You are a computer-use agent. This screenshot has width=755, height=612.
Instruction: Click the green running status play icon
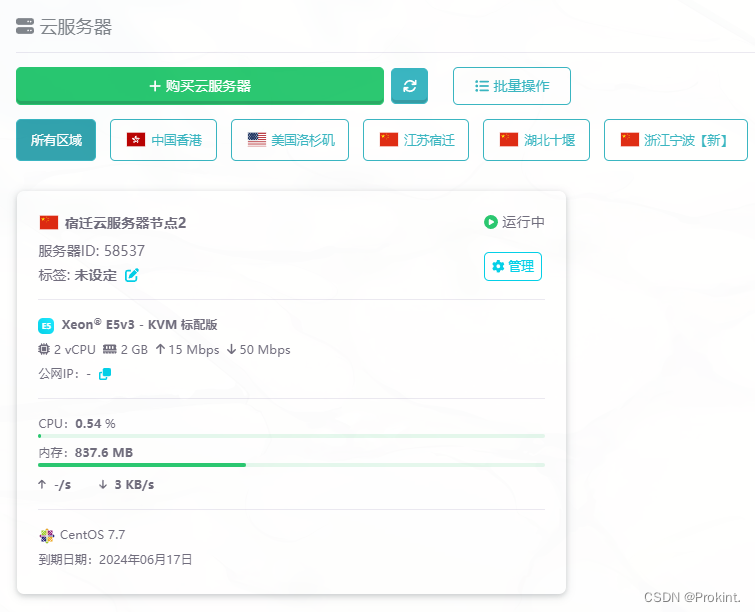coord(491,222)
